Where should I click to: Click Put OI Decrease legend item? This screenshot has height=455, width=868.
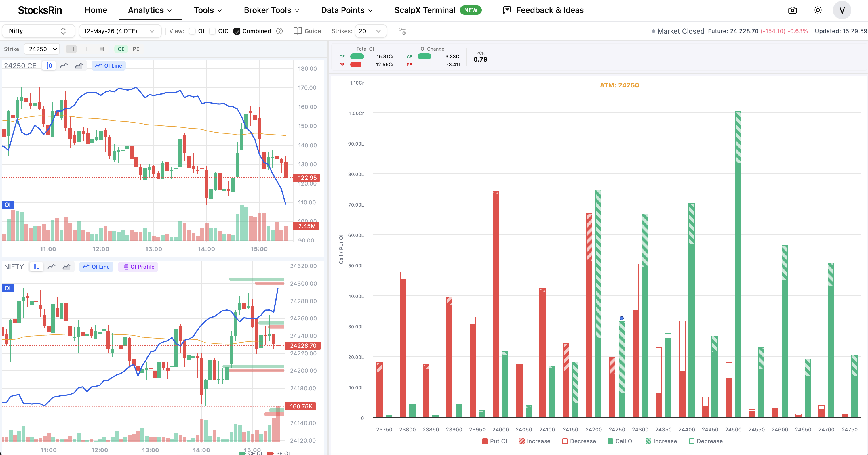point(579,441)
